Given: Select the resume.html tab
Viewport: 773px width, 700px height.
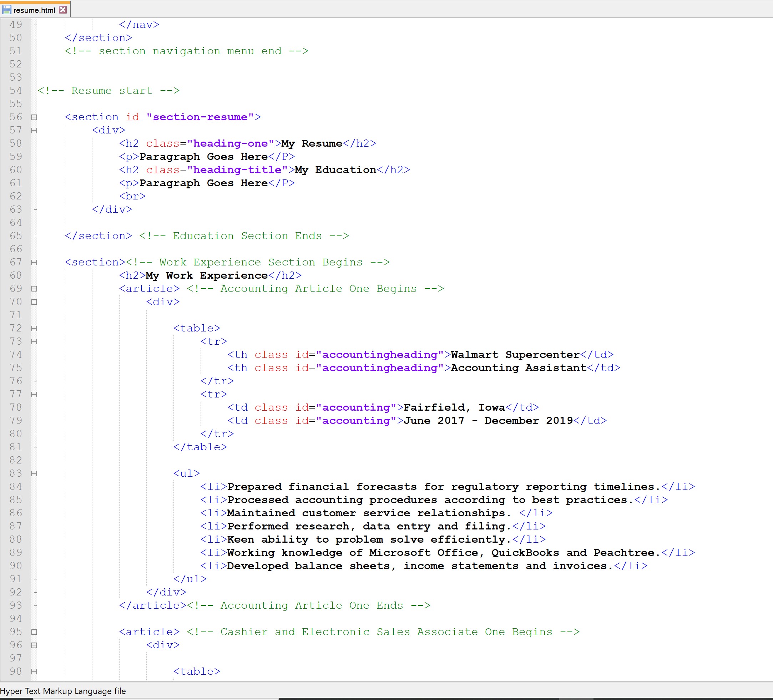Looking at the screenshot, I should pyautogui.click(x=35, y=10).
